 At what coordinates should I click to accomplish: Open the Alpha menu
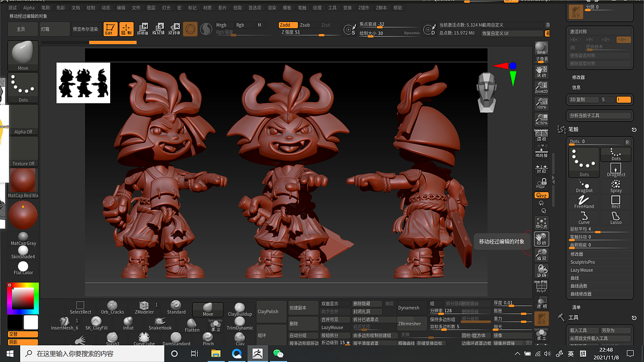(29, 8)
